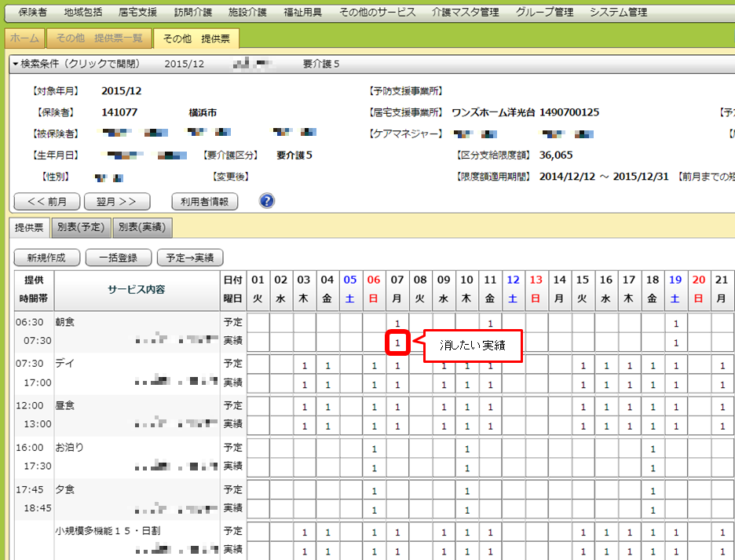This screenshot has width=735, height=560.
Task: Select the 別表(実績) tab
Action: (x=142, y=227)
